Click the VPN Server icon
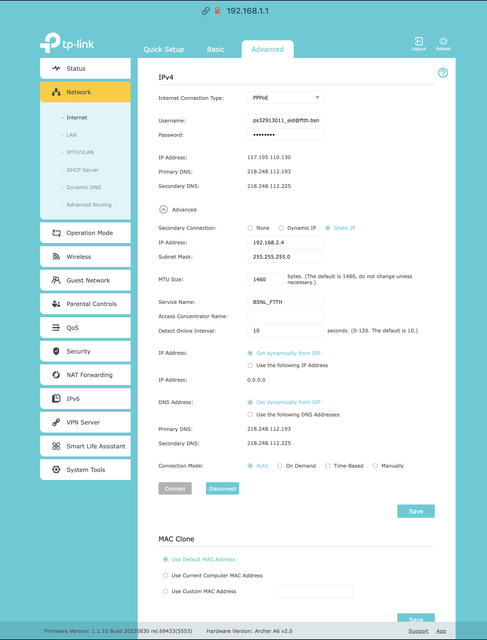The height and width of the screenshot is (640, 487). pos(56,422)
